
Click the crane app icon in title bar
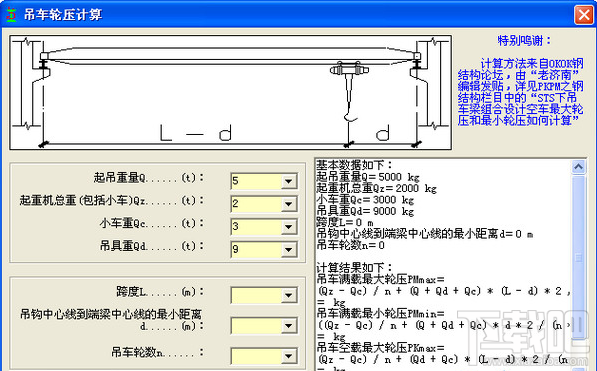coord(11,14)
